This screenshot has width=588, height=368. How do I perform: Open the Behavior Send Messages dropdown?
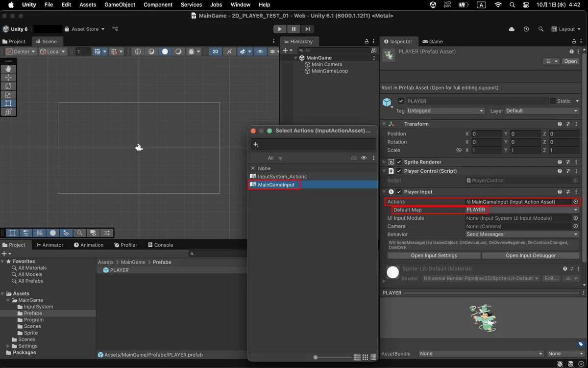click(x=522, y=235)
